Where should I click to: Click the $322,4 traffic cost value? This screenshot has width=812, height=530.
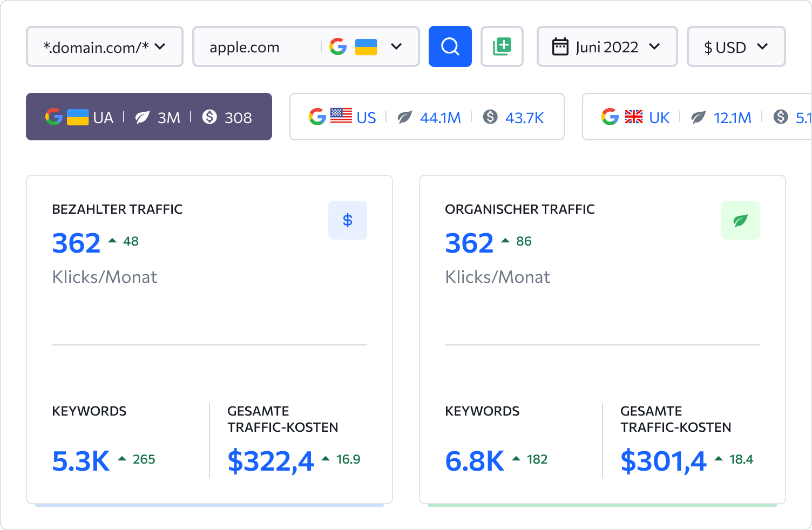pos(270,461)
